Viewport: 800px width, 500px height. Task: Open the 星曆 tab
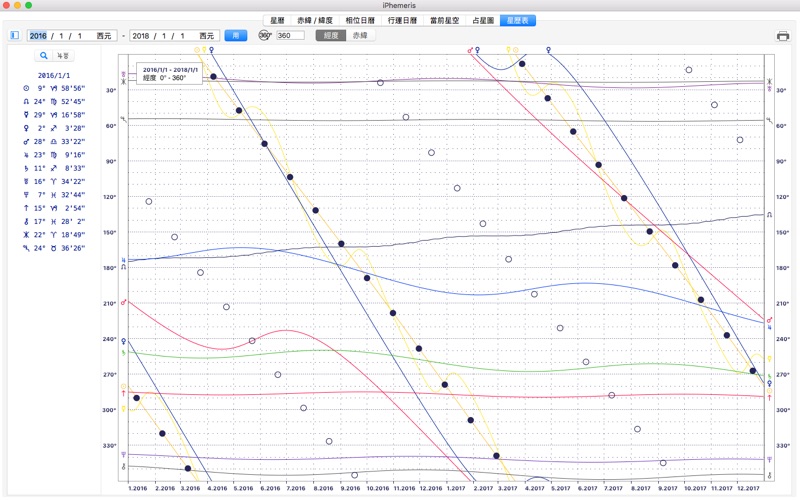278,19
